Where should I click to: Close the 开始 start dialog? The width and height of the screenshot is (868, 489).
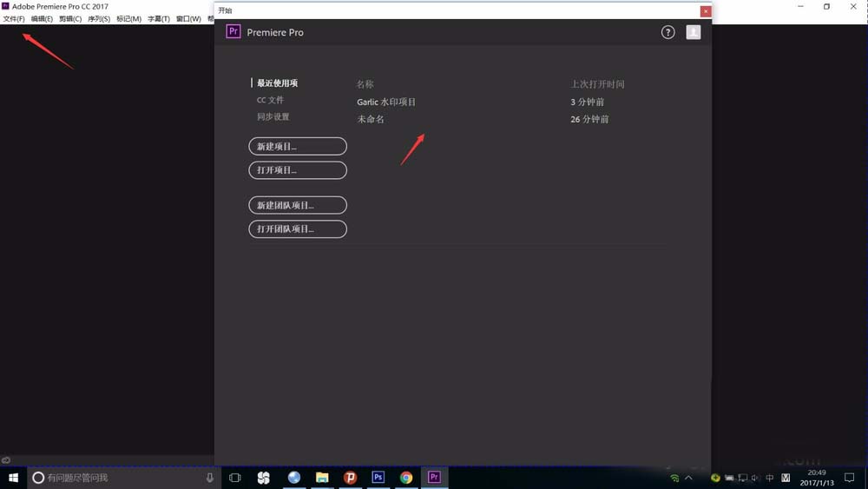(705, 11)
